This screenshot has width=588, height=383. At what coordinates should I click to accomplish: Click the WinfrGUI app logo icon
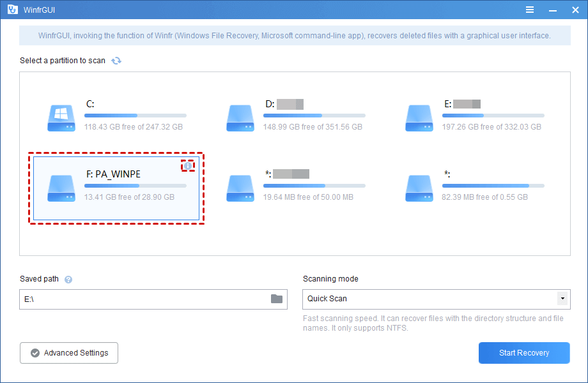(x=13, y=10)
